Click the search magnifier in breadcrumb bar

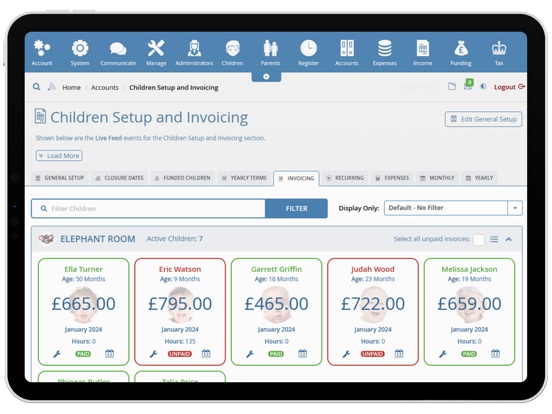pos(37,87)
